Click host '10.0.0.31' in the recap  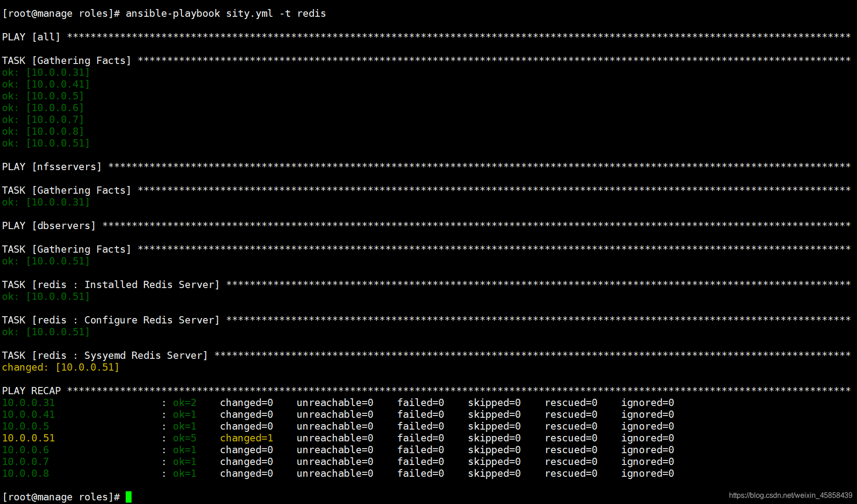point(28,403)
